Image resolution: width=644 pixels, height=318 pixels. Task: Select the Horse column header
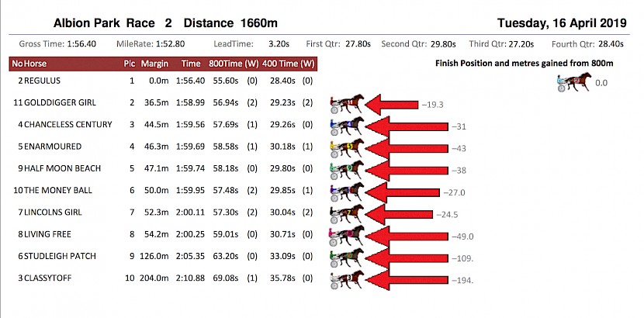[x=36, y=64]
